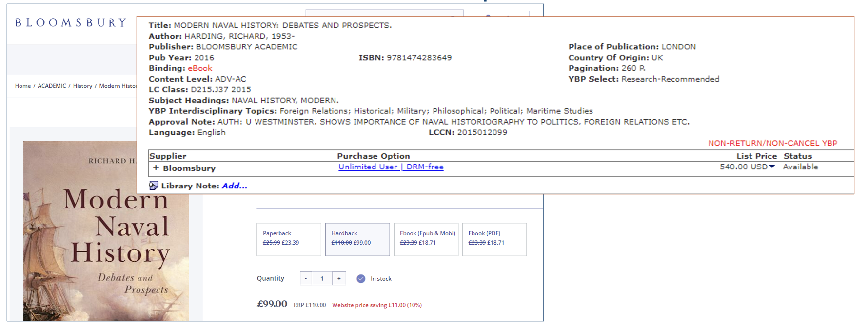Open the History breadcrumb link
This screenshot has height=333, width=868.
pyautogui.click(x=82, y=86)
